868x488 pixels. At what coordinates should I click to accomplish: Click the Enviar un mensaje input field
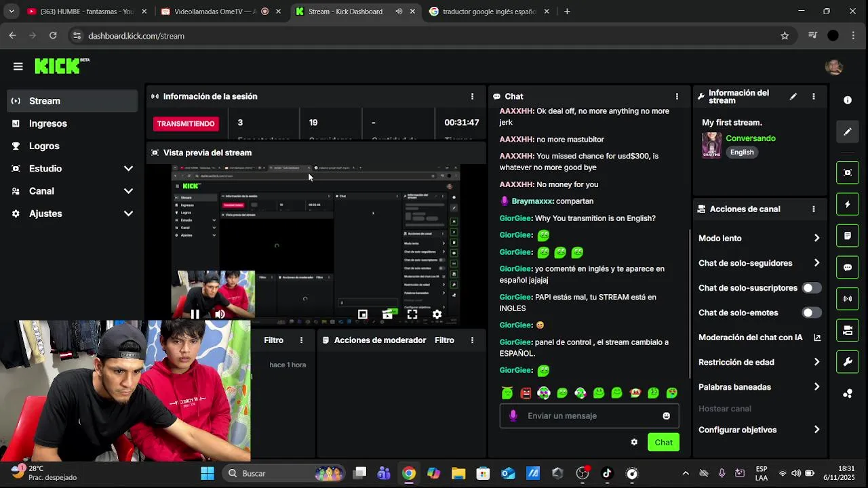[x=589, y=415]
